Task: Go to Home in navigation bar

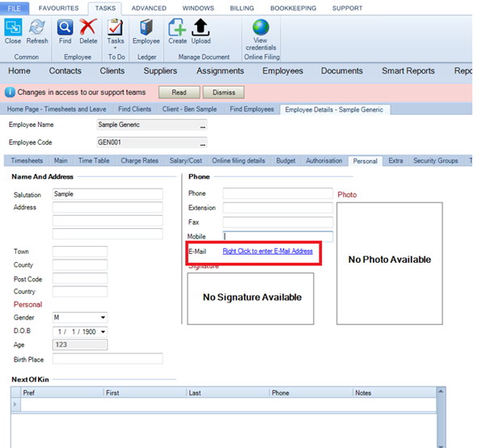Action: coord(19,71)
